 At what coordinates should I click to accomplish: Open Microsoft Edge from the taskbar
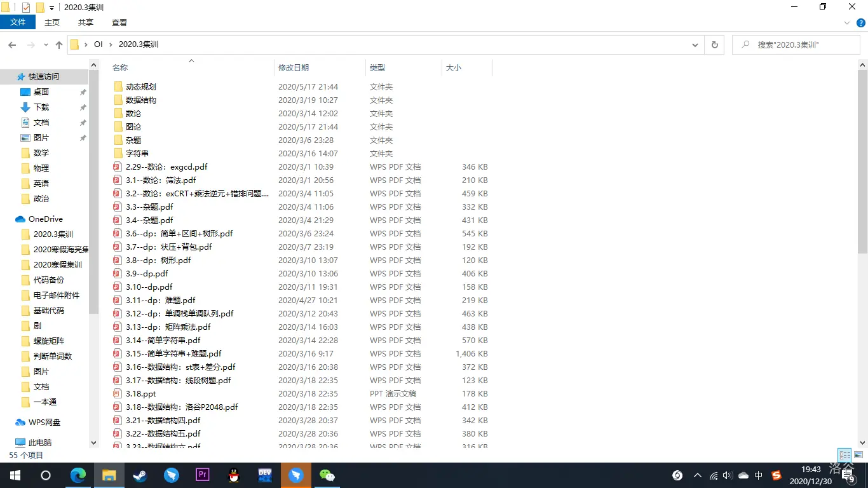point(78,475)
